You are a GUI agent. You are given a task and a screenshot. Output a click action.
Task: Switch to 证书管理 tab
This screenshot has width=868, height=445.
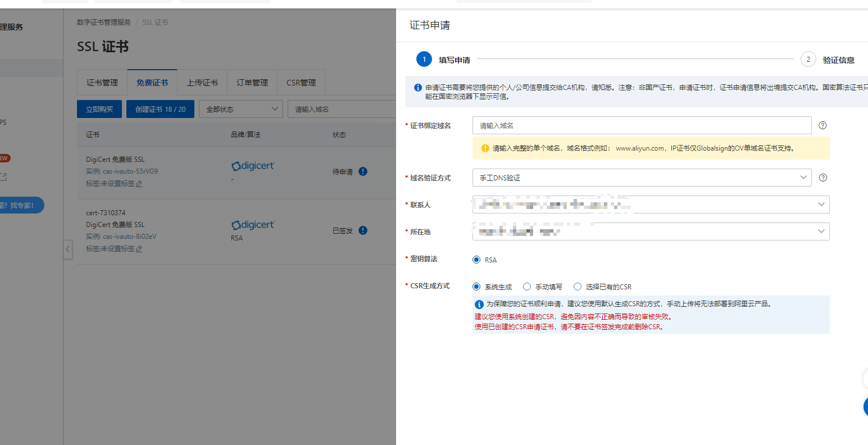point(102,83)
